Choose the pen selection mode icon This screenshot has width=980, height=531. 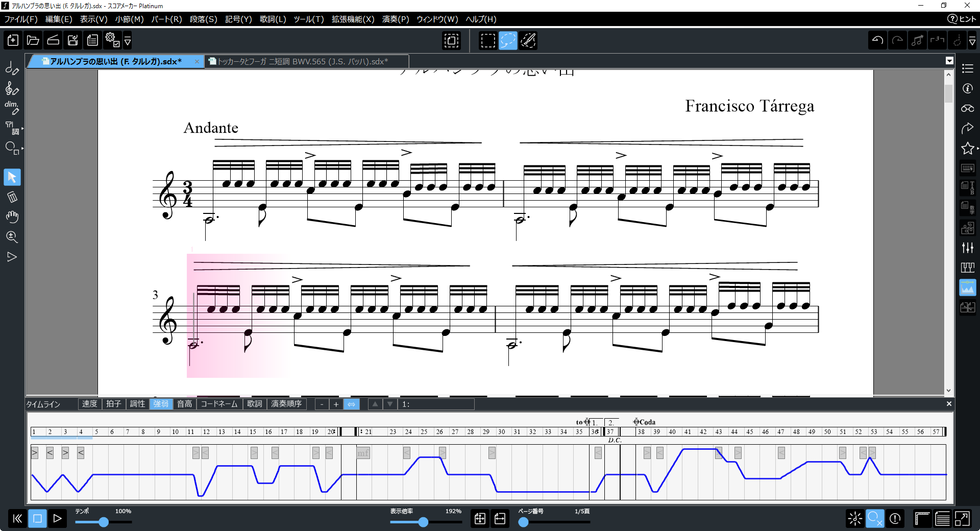tap(528, 40)
